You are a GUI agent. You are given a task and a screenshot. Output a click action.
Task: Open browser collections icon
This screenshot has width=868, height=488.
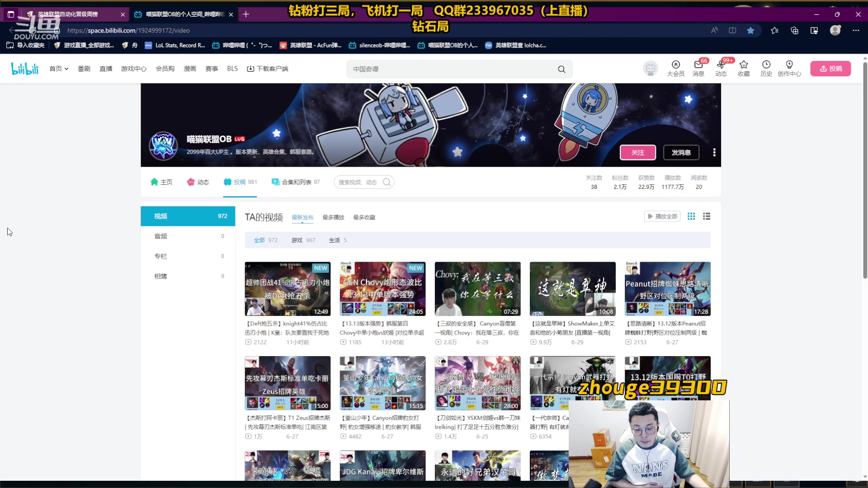pos(794,30)
